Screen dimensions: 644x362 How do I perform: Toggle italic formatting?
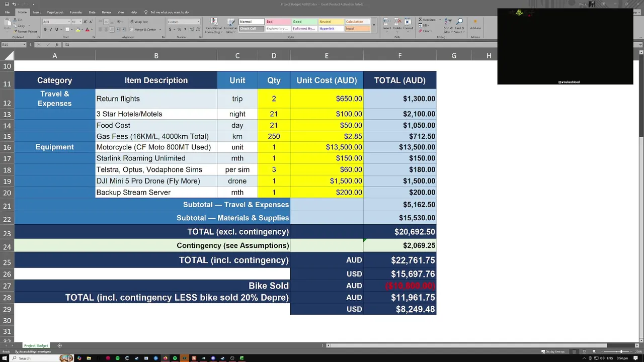tap(51, 30)
